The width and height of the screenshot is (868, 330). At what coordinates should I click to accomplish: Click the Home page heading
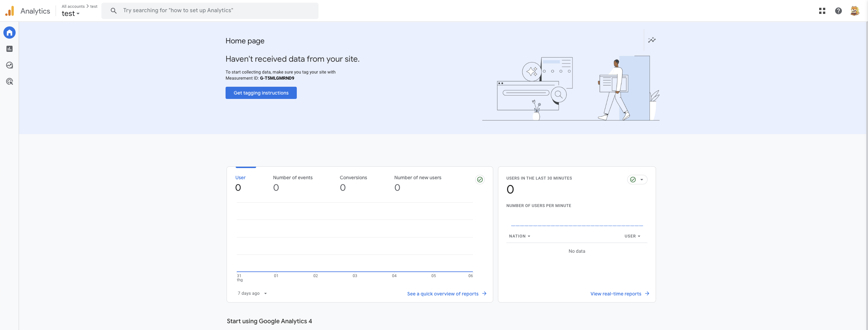click(245, 41)
